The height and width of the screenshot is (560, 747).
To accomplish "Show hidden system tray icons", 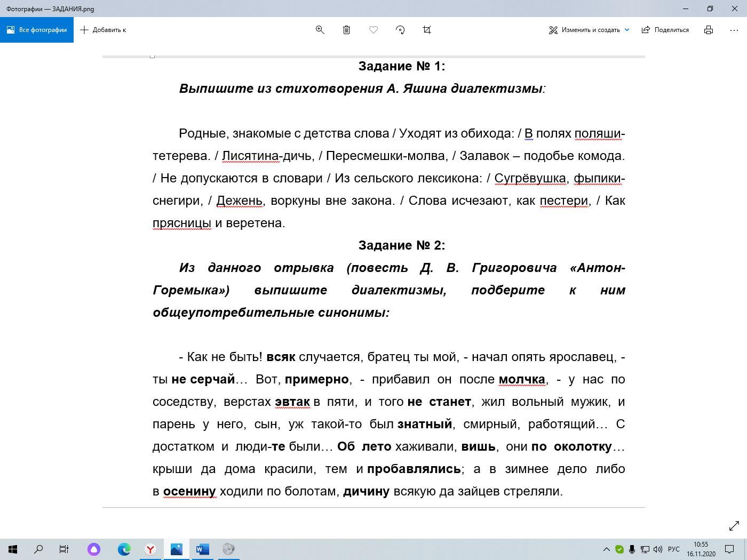I will (606, 549).
